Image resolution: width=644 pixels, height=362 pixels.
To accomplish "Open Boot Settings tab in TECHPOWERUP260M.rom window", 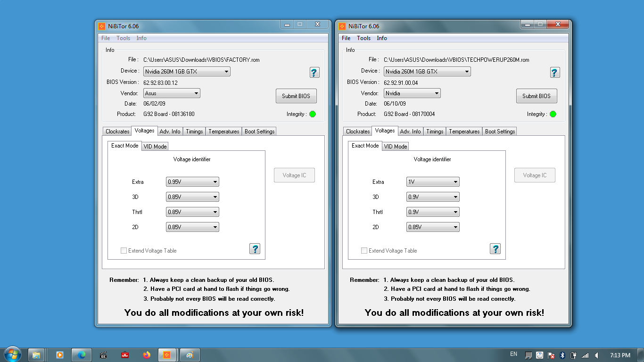I will (500, 132).
